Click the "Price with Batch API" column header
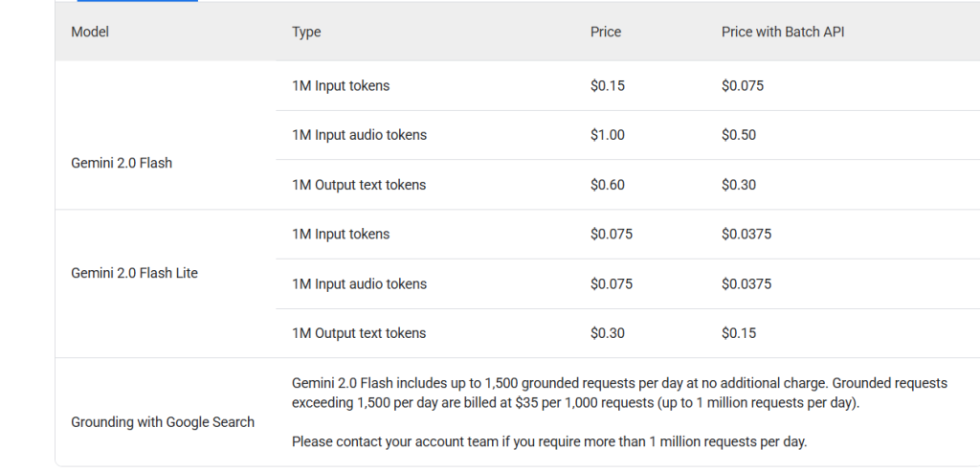This screenshot has width=980, height=473. point(783,32)
